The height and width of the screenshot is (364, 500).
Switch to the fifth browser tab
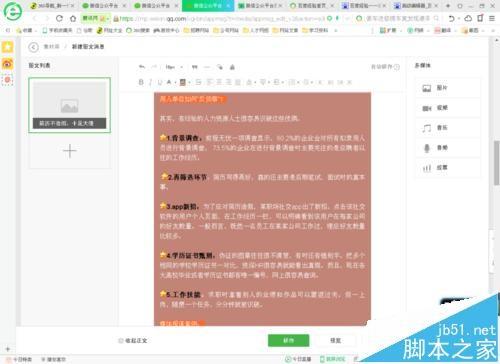click(x=260, y=6)
